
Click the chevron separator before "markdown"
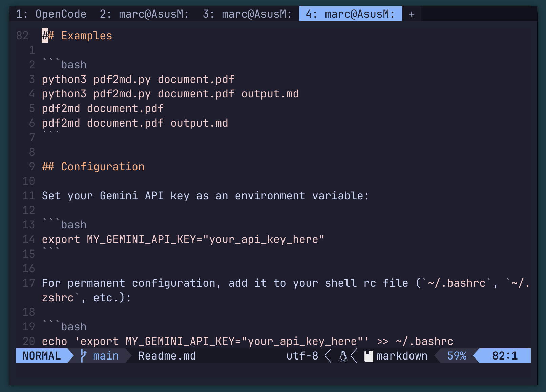(354, 356)
